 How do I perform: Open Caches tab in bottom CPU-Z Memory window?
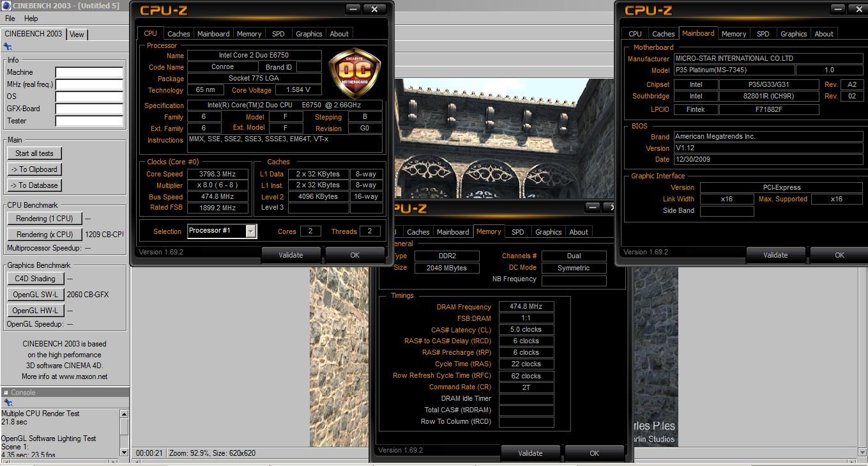point(418,232)
